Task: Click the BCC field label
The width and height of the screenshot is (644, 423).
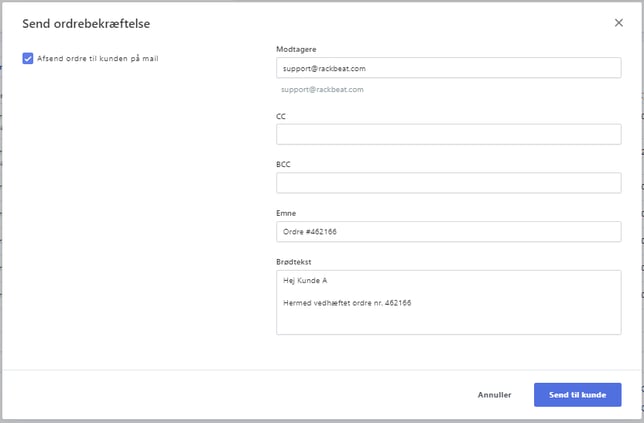Action: (x=283, y=164)
